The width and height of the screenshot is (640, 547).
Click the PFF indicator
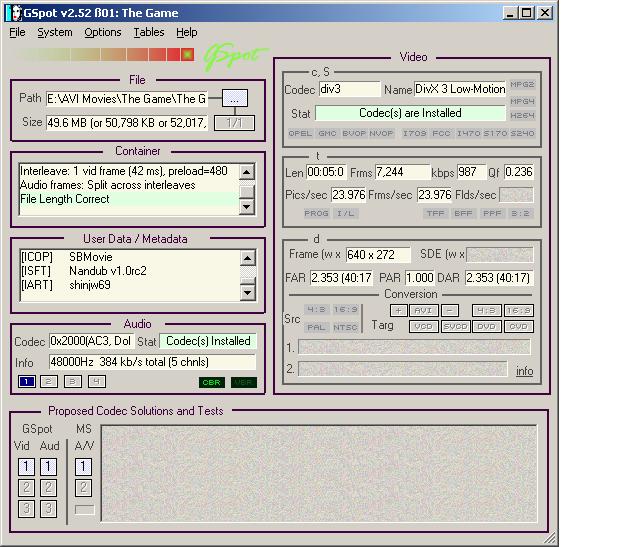pos(492,213)
